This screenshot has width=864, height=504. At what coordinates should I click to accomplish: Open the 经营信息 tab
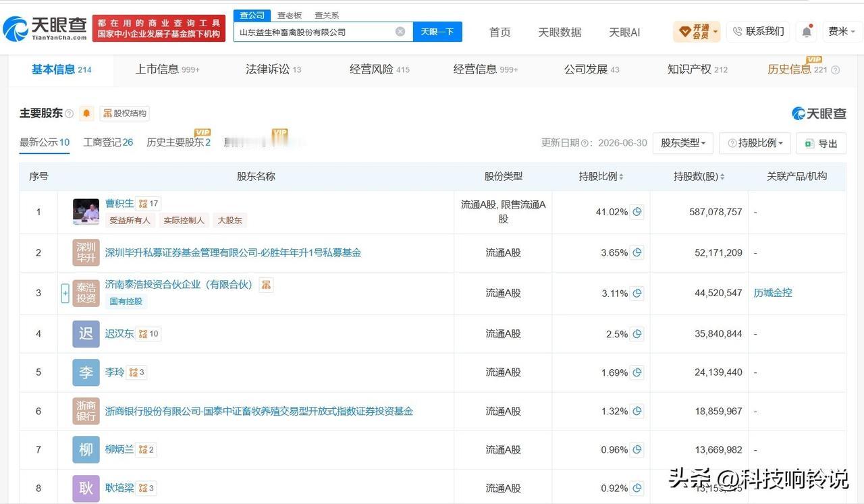[x=485, y=69]
